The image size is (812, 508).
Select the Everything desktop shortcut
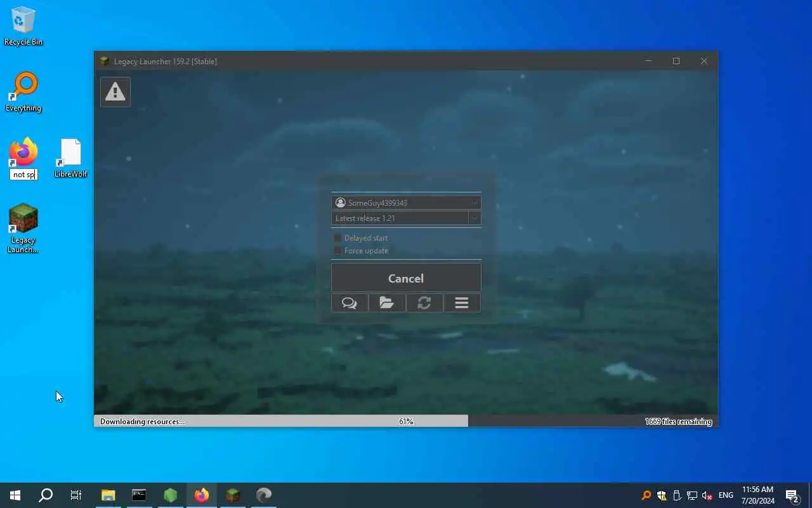[x=23, y=93]
